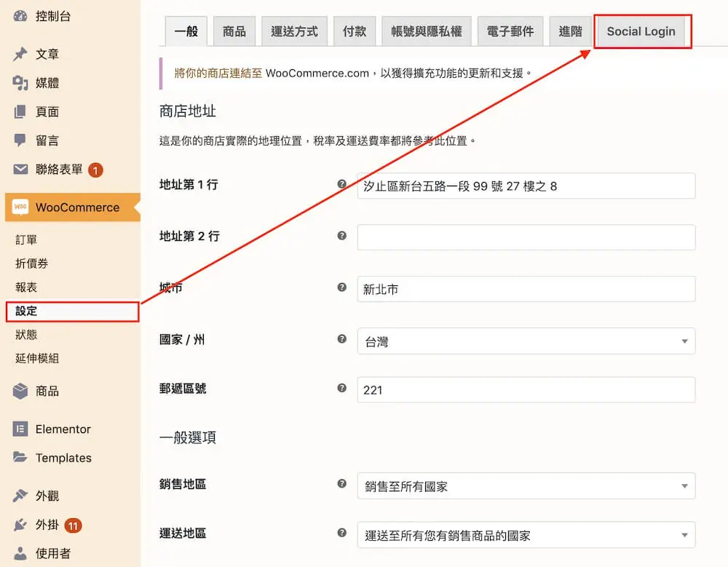Click into the 地址第 1 行 field
Image resolution: width=728 pixels, height=567 pixels.
526,186
